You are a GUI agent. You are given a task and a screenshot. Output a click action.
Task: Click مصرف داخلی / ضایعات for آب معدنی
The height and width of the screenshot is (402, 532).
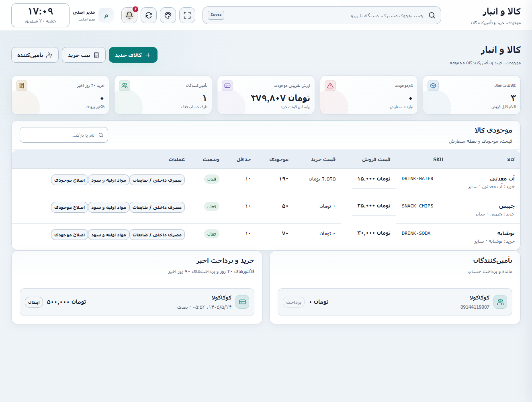pos(157,180)
